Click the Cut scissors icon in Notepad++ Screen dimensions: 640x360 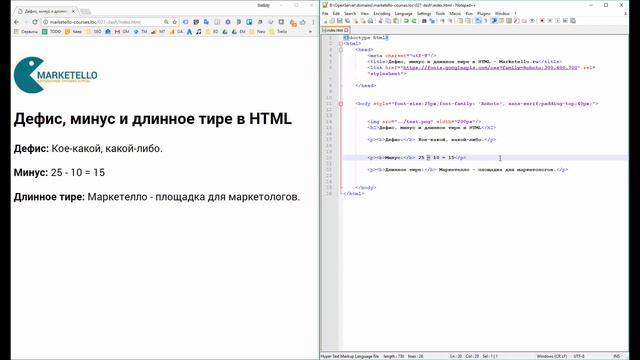(x=380, y=20)
